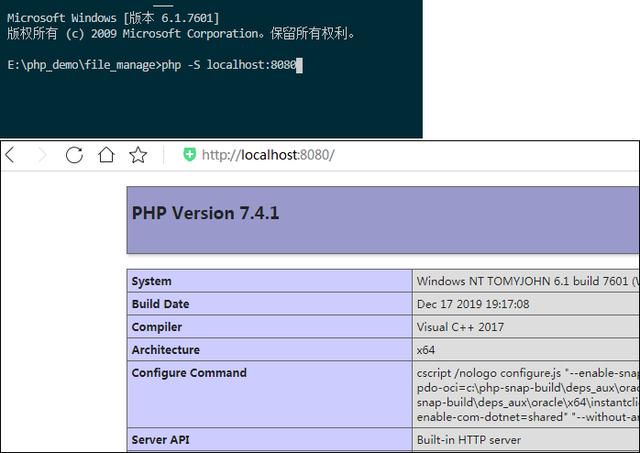640x453 pixels.
Task: Select the Compiler row label
Action: 157,327
